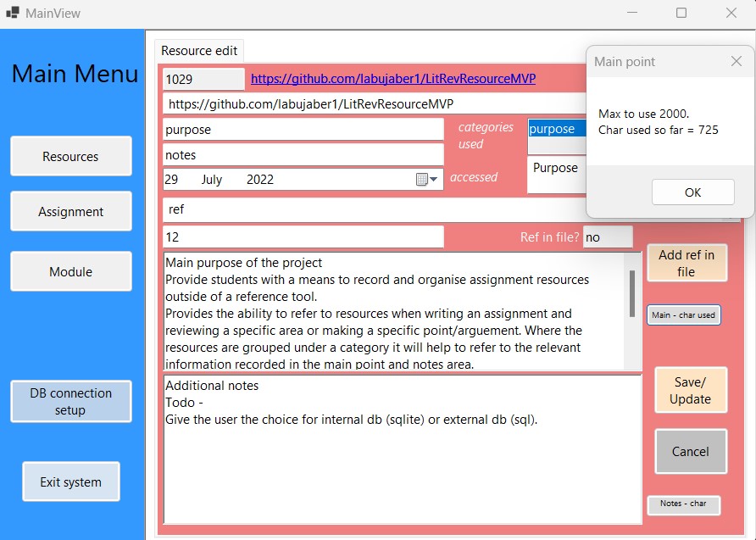Click the MainView application icon in the title bar
756x540 pixels.
pos(14,13)
